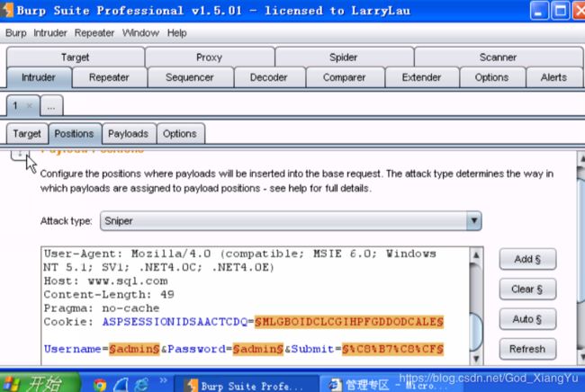The image size is (585, 392).
Task: Click the Burp Suite title bar icon
Action: pyautogui.click(x=6, y=11)
